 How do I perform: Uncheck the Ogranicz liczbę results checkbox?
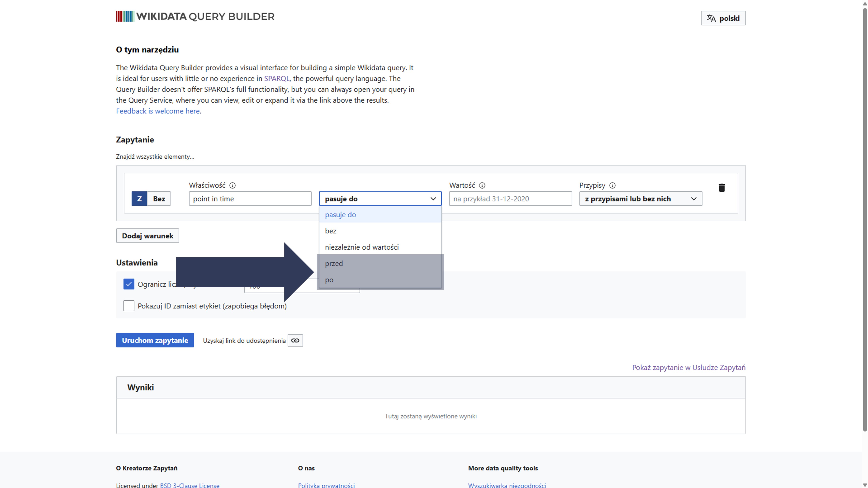click(129, 284)
